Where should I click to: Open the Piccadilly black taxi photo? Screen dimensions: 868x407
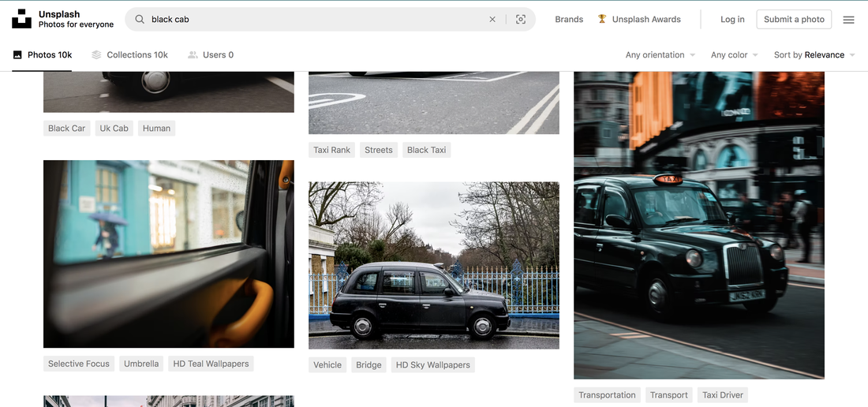tap(699, 225)
